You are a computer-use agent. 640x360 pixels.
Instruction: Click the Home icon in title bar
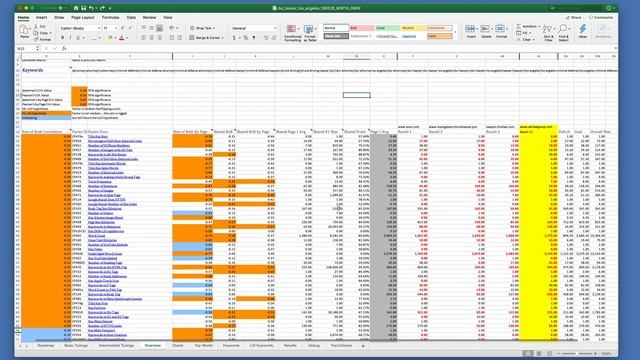point(76,8)
